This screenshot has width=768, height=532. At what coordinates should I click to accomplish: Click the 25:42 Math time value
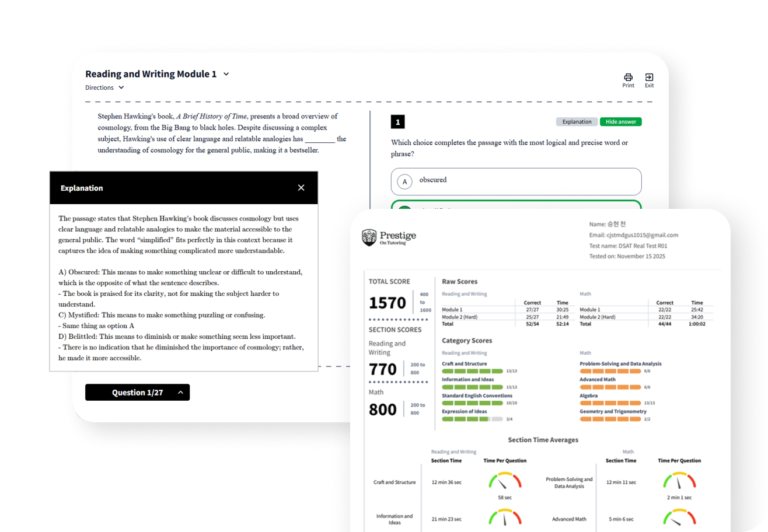(x=697, y=310)
